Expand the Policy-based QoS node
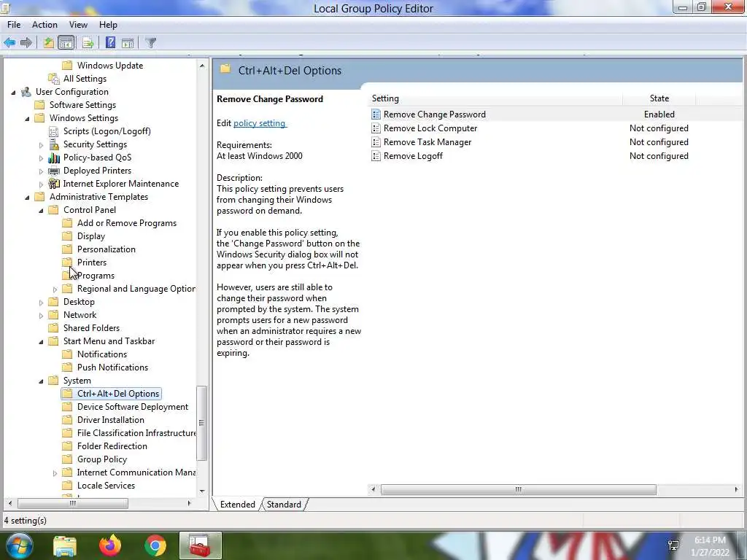Screen dimensions: 747x560 point(41,157)
